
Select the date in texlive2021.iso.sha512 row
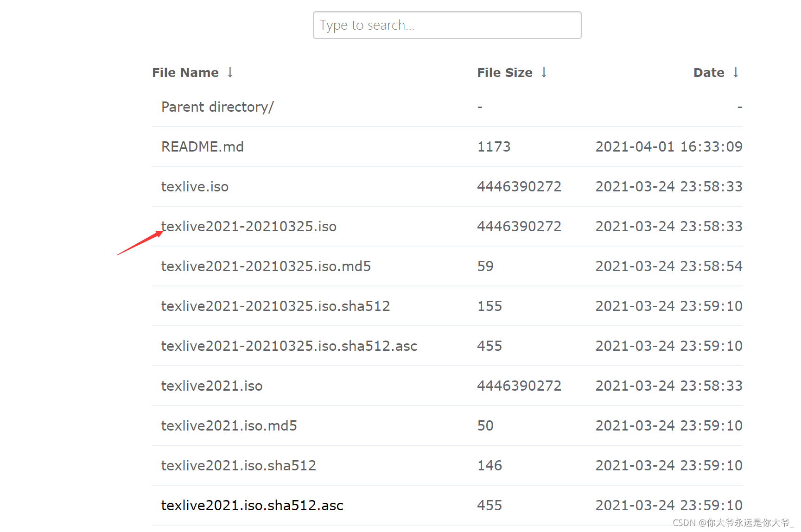[x=669, y=466]
